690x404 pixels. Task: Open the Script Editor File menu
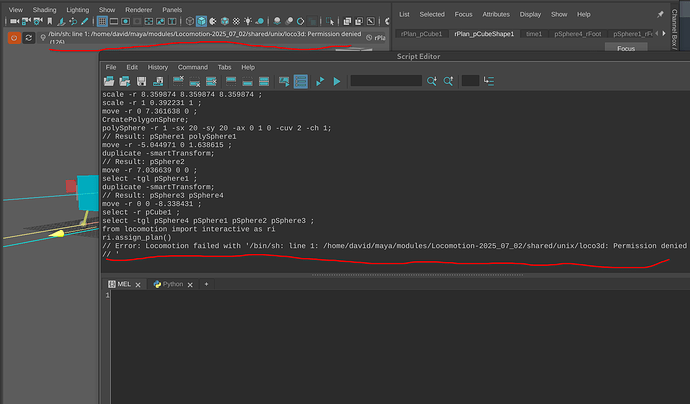[111, 67]
